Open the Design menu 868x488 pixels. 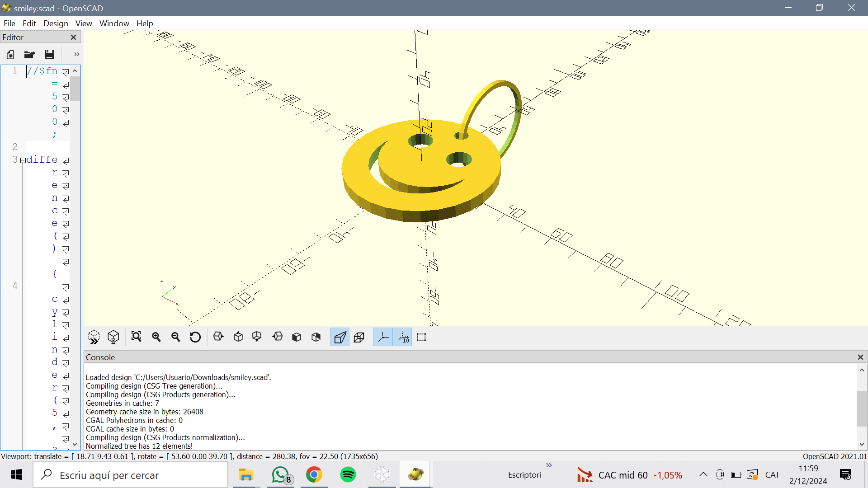point(56,23)
